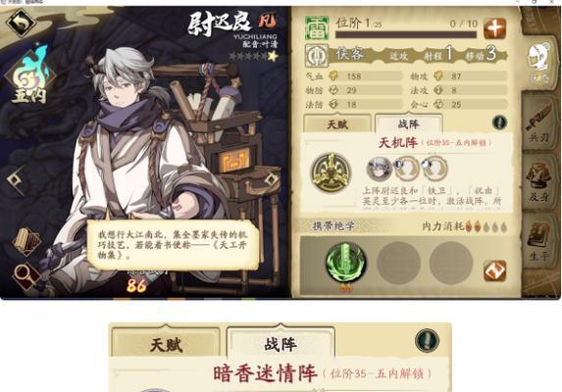Select the golden 天机阵 formation emblem
Viewport: 562px width, 392px height.
pos(331,172)
